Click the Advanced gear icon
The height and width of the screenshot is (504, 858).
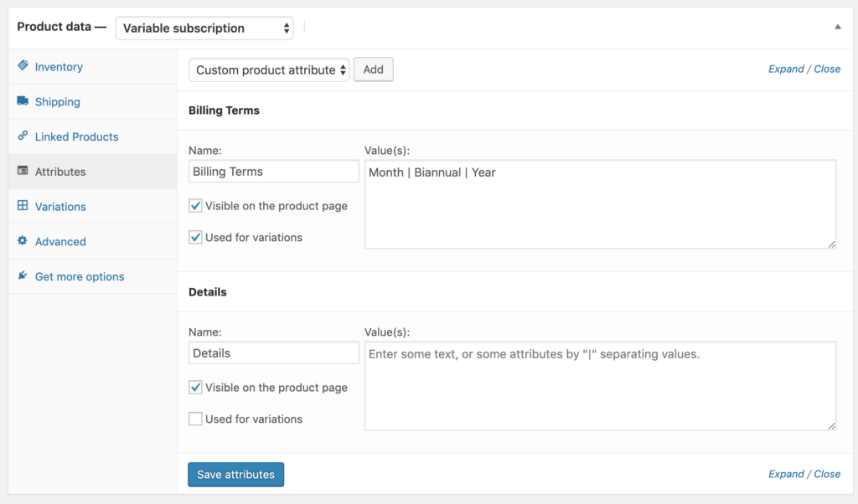pos(23,241)
